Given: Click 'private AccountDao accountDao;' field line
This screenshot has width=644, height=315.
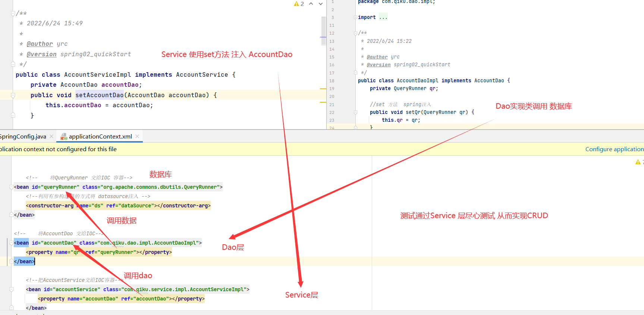Looking at the screenshot, I should point(86,85).
